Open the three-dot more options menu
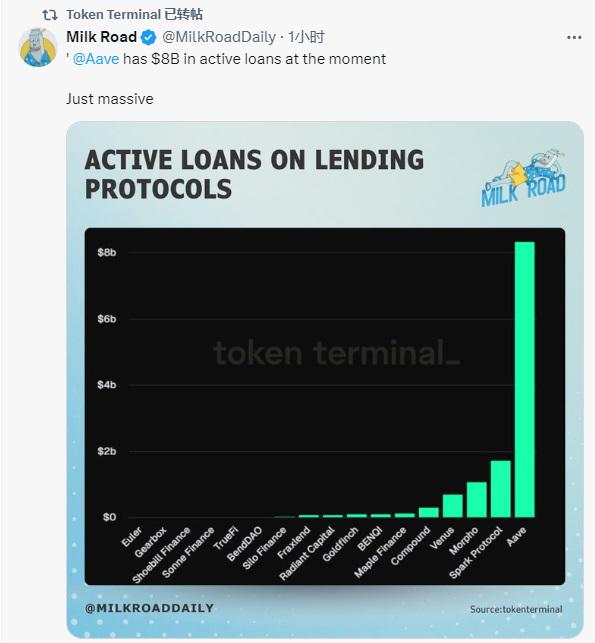 pos(574,37)
